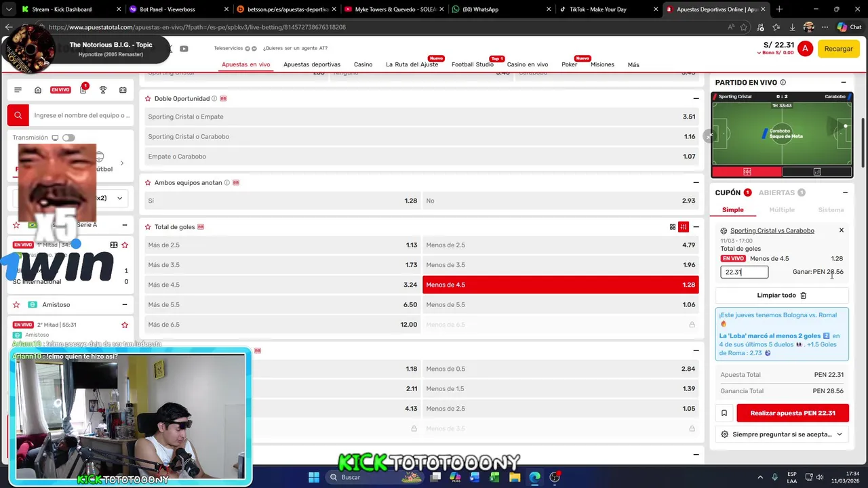Open Siempre preguntar si se acepta dropdown

[x=782, y=434]
